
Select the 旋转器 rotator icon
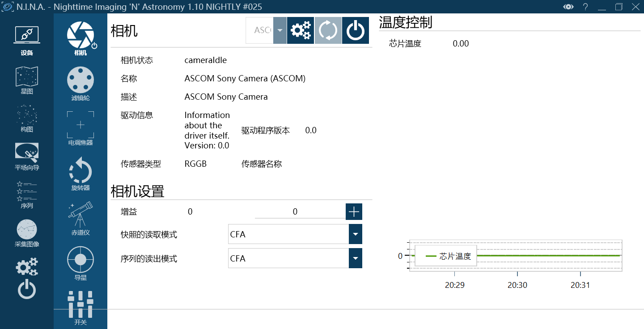(80, 173)
